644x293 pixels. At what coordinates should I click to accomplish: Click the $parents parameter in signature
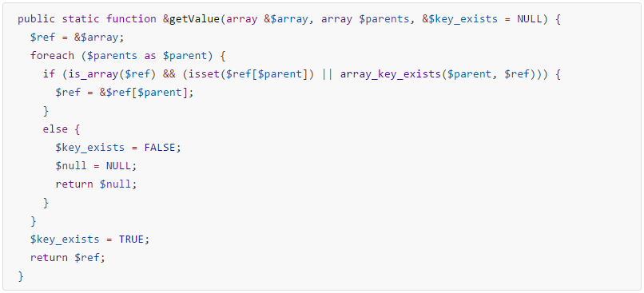click(x=384, y=19)
